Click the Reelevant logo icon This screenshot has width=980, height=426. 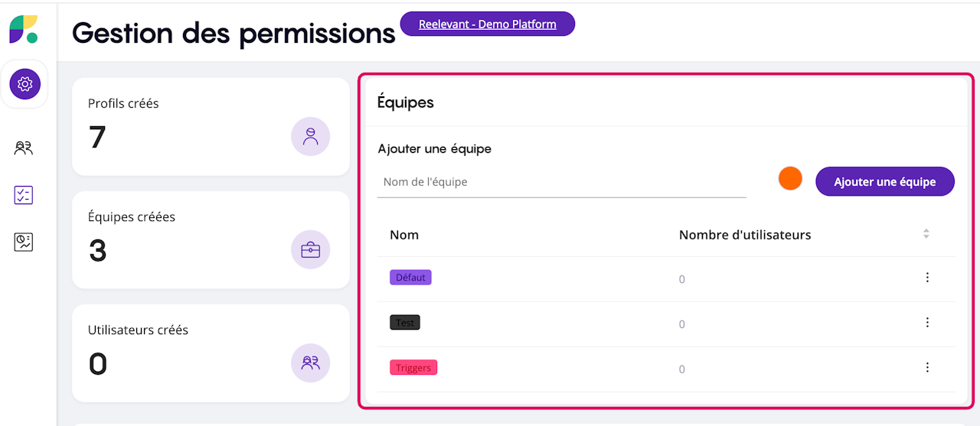tap(24, 29)
